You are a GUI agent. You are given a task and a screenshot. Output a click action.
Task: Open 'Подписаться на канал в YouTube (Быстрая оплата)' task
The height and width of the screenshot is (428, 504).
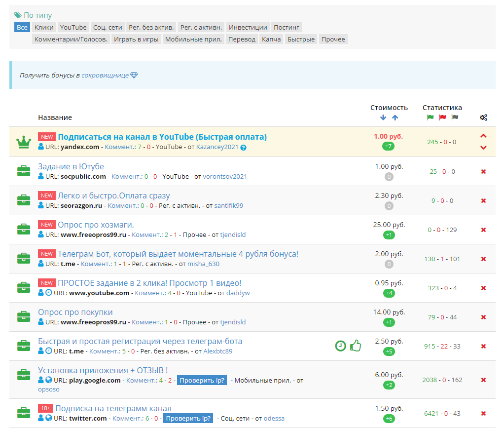click(x=162, y=137)
